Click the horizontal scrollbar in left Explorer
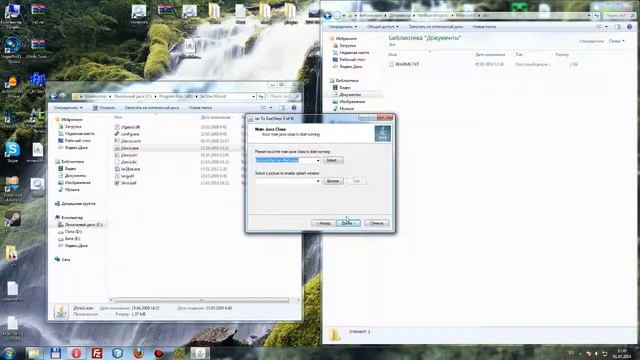 (201, 300)
